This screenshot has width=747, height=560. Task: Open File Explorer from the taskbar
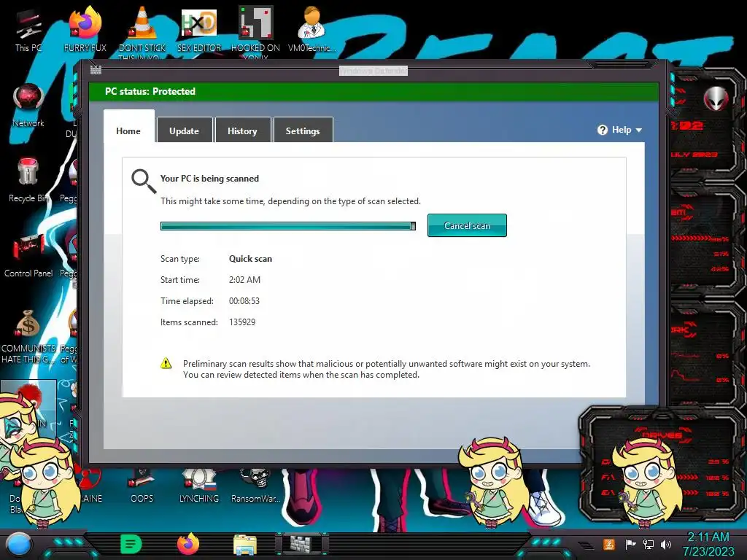245,545
